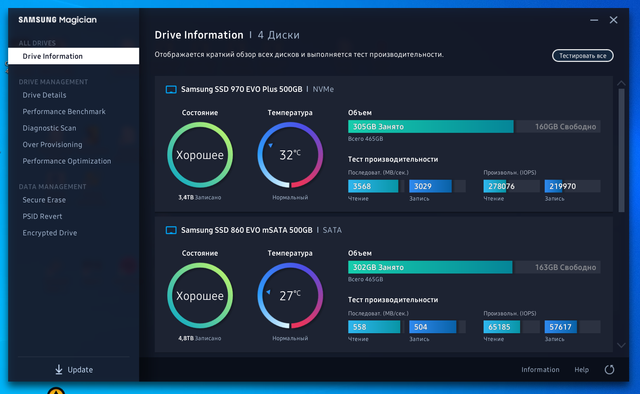The width and height of the screenshot is (640, 394).
Task: Open the Information link in the footer
Action: pos(540,370)
